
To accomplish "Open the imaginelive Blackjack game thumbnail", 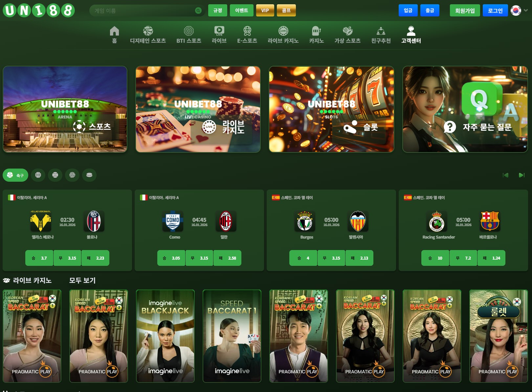I will tap(165, 336).
